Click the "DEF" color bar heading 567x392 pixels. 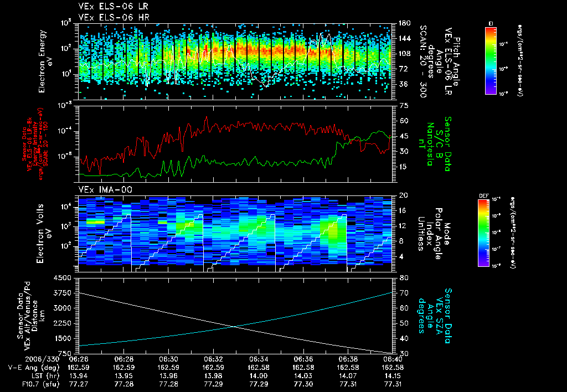[483, 196]
